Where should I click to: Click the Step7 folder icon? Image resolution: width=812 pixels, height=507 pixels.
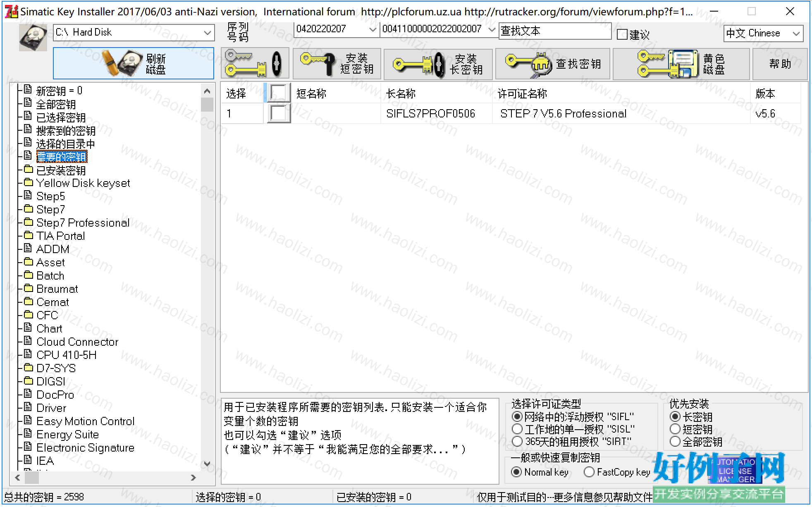[x=28, y=209]
